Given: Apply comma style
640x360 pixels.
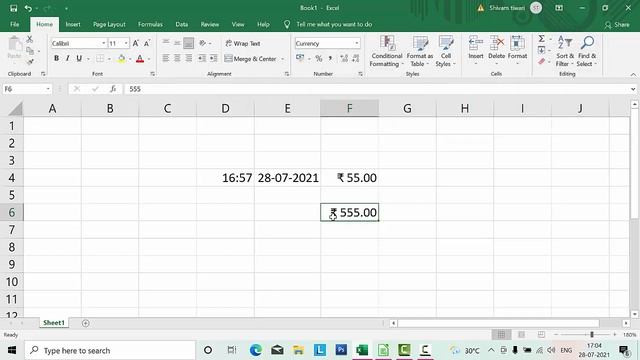Looking at the screenshot, I should 330,59.
